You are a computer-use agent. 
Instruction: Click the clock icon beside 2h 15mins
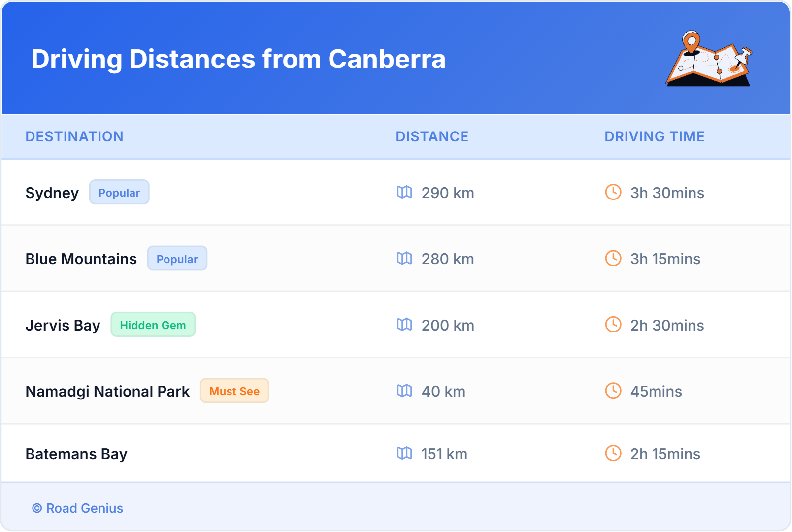pyautogui.click(x=613, y=453)
